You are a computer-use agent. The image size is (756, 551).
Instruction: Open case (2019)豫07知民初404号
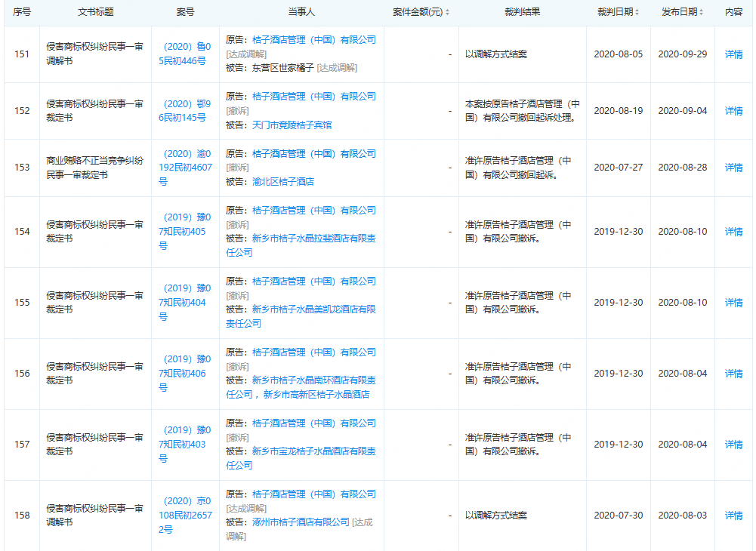click(185, 302)
